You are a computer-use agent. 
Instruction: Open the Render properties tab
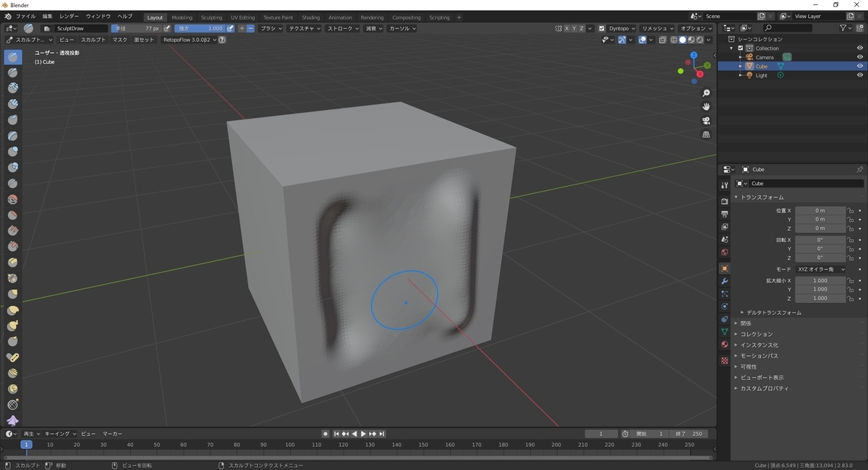725,200
